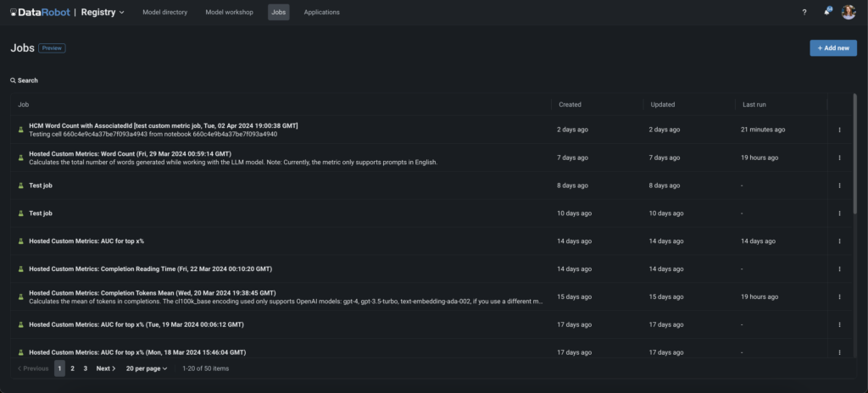Open Hosted Custom Metrics: Word Count job
This screenshot has width=868, height=393.
[130, 154]
